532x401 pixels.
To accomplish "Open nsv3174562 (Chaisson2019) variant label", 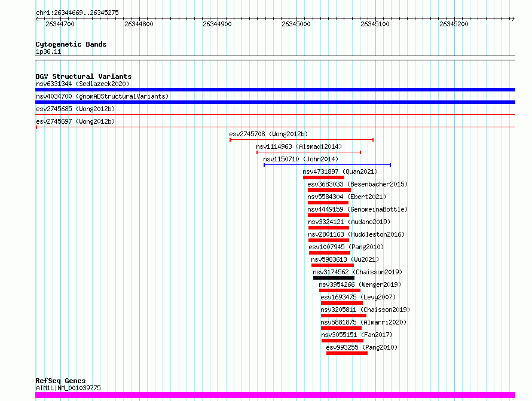I will point(357,272).
